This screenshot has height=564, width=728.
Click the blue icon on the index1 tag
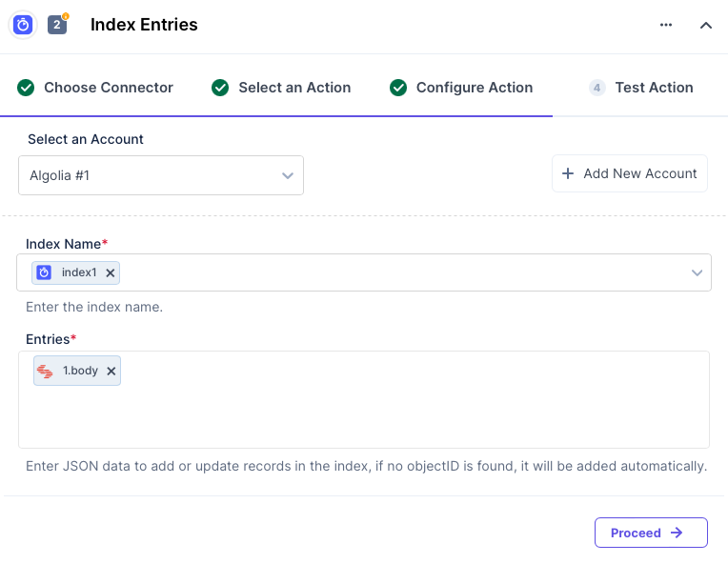point(44,273)
